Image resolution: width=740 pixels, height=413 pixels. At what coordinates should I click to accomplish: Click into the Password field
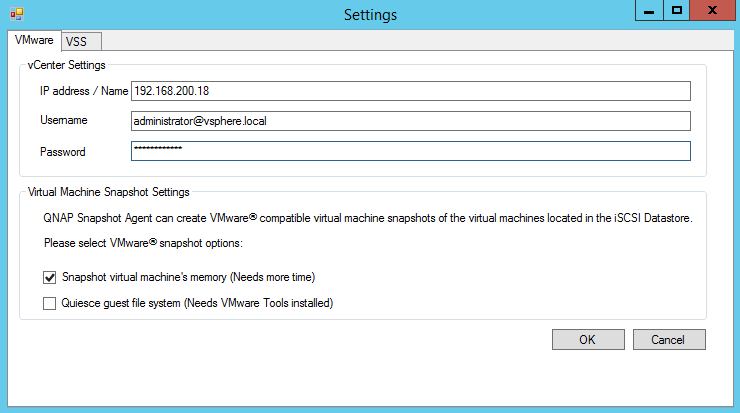coord(411,151)
